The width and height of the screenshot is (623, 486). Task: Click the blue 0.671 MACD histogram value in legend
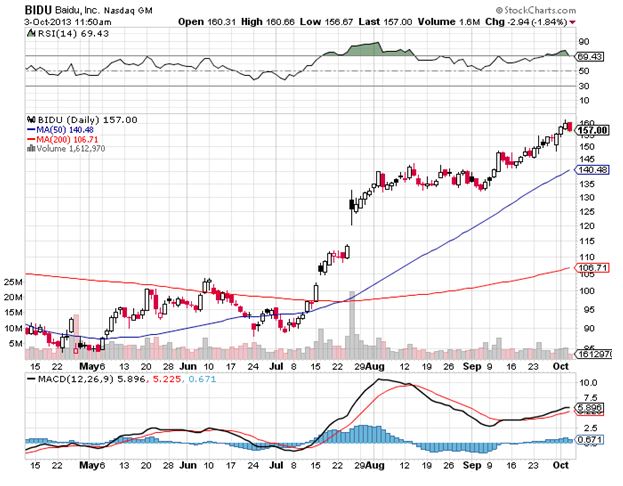tap(202, 379)
